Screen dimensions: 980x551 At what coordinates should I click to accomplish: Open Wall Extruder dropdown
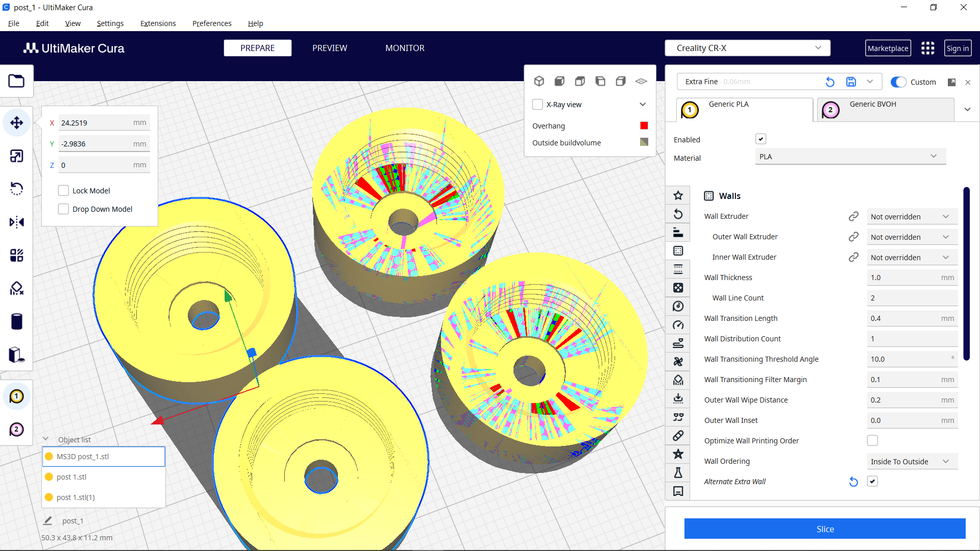[x=912, y=217]
